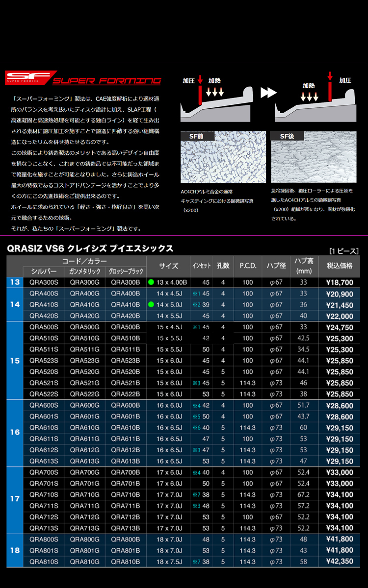The width and height of the screenshot is (368, 588).
Task: Click the インセット column header
Action: pyautogui.click(x=201, y=266)
